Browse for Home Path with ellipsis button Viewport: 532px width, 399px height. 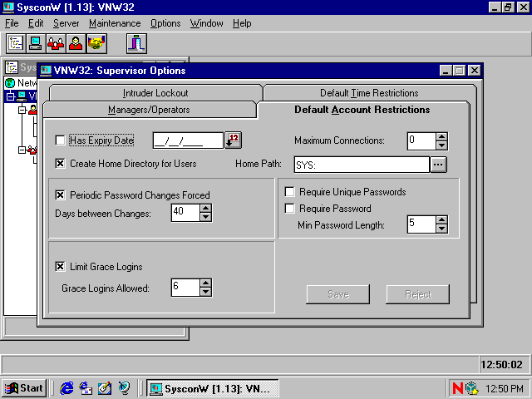[x=438, y=165]
